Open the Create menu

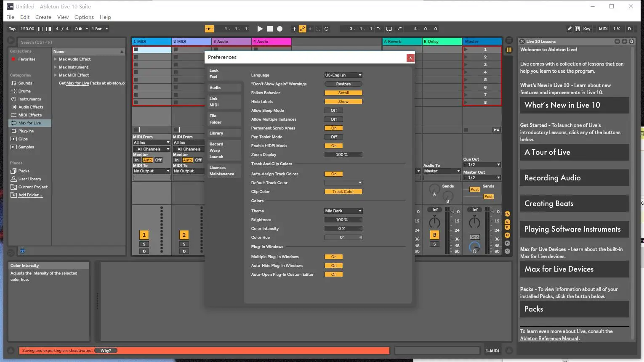(x=43, y=17)
